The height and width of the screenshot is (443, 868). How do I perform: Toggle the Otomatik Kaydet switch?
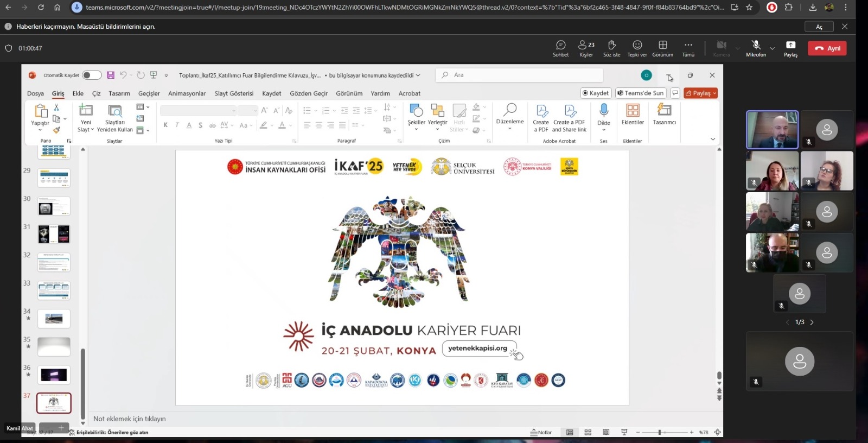coord(91,75)
